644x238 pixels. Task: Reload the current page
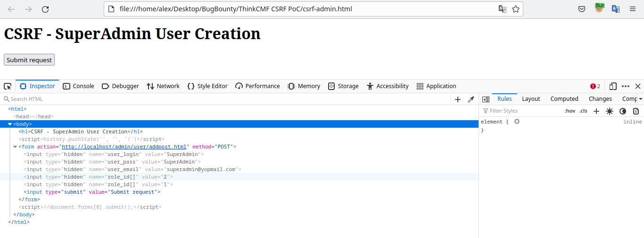[45, 9]
